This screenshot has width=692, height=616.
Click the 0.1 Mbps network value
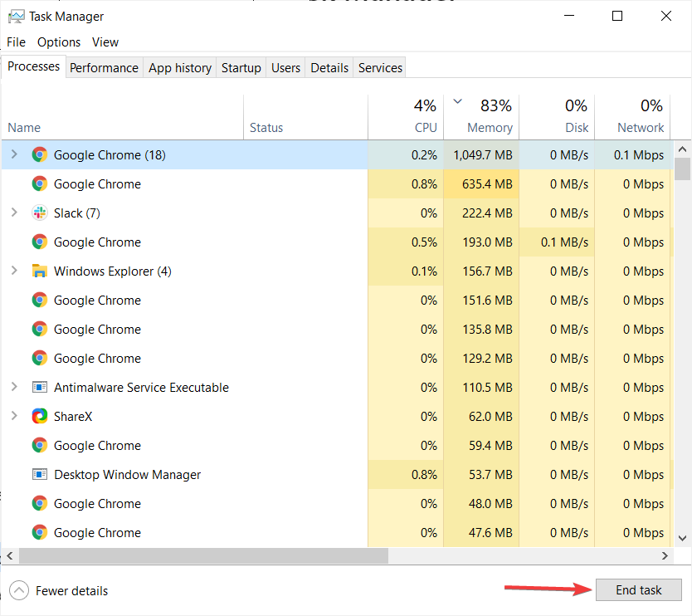tap(639, 155)
